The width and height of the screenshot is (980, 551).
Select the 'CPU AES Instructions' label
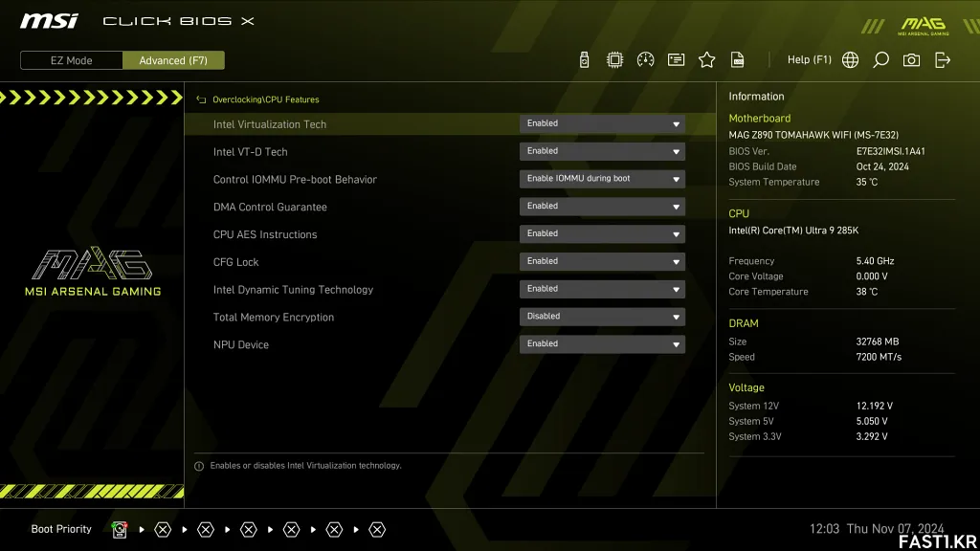coord(265,234)
